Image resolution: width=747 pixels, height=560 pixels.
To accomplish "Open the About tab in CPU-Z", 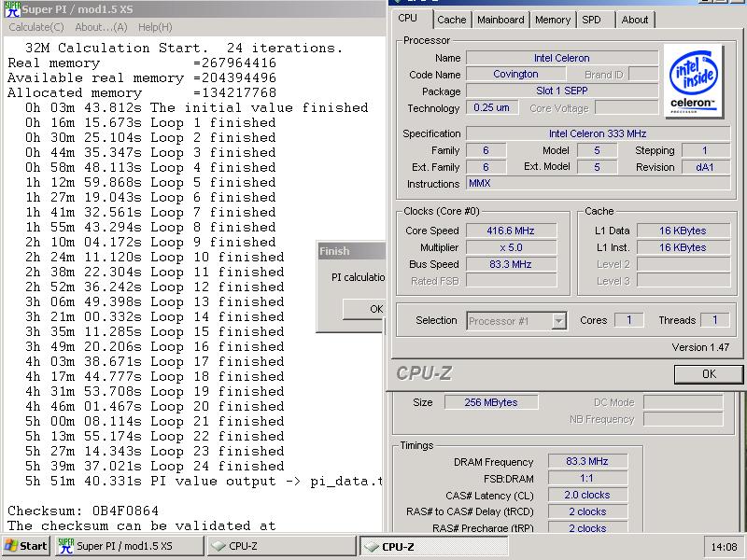I will pyautogui.click(x=635, y=20).
